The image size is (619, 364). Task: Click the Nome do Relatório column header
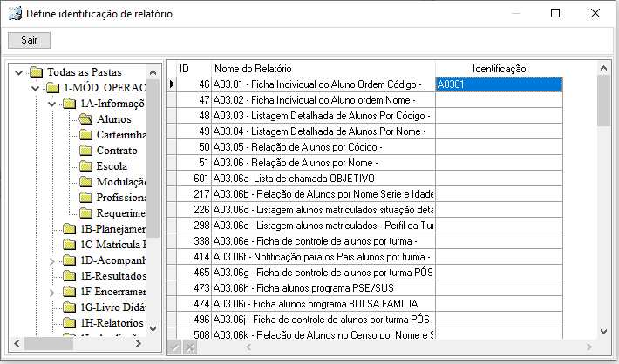pos(323,69)
